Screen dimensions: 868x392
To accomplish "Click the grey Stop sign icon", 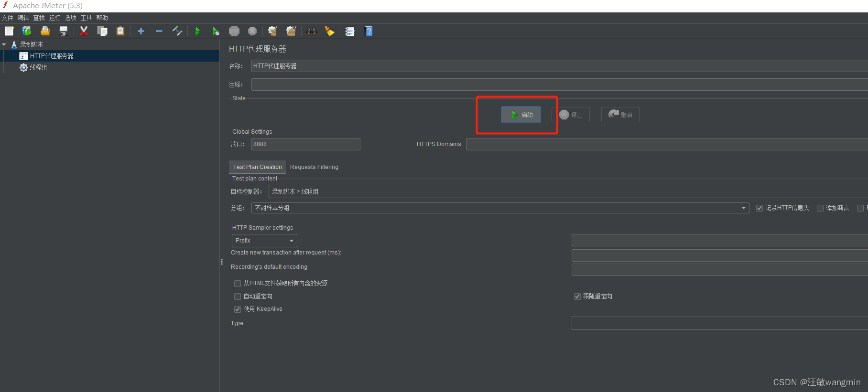I will pos(234,31).
